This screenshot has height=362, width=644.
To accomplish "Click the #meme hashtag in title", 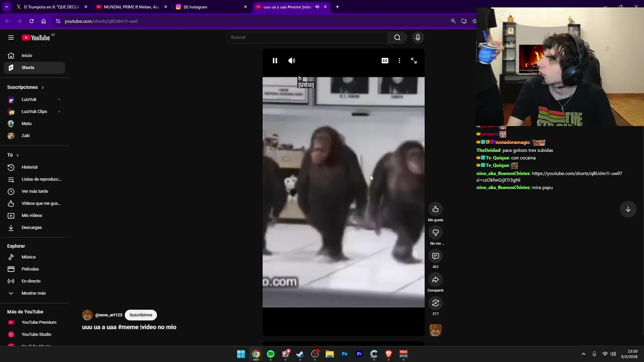I will [x=128, y=327].
